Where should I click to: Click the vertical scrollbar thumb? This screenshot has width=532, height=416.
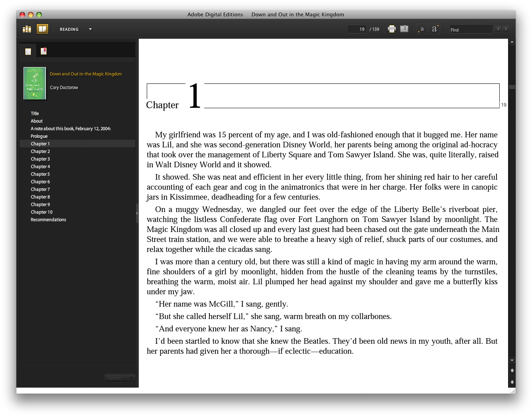pos(512,87)
